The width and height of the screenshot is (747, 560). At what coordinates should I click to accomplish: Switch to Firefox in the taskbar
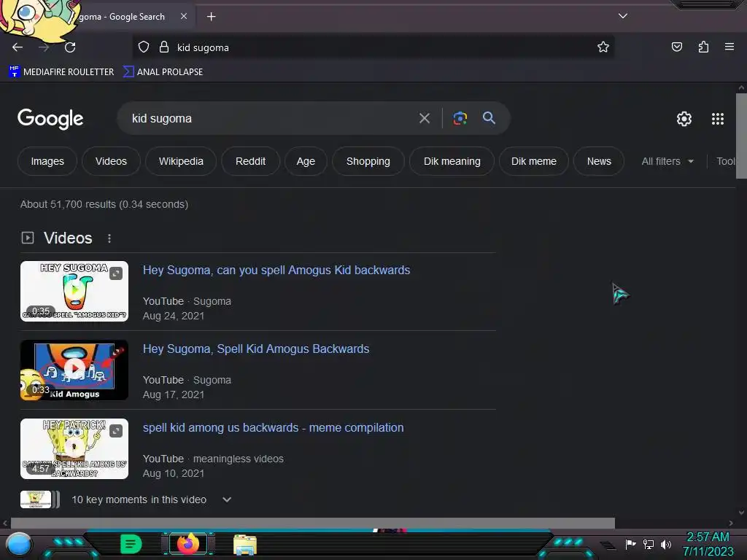pyautogui.click(x=187, y=544)
